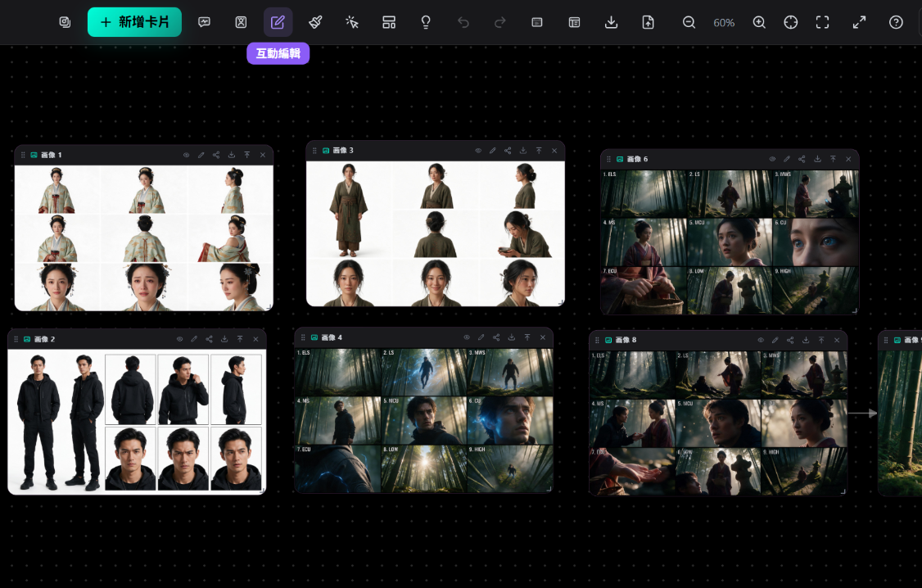Download the 画像 1 card

coord(232,156)
